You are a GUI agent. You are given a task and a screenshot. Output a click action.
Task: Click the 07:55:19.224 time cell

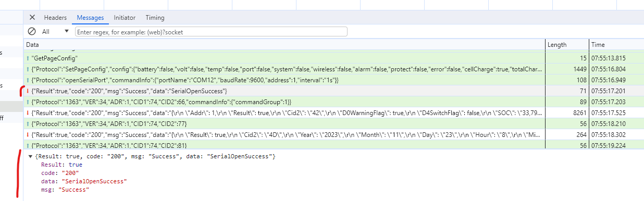(x=616, y=145)
